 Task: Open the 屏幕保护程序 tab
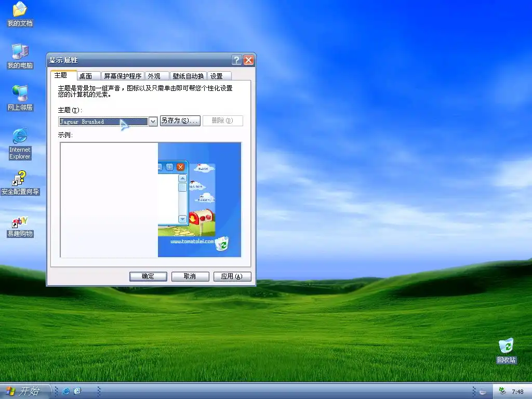click(x=123, y=76)
